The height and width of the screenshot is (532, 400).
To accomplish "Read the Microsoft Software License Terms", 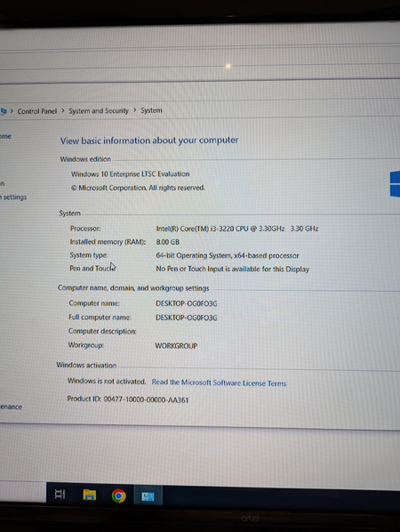I will 219,383.
